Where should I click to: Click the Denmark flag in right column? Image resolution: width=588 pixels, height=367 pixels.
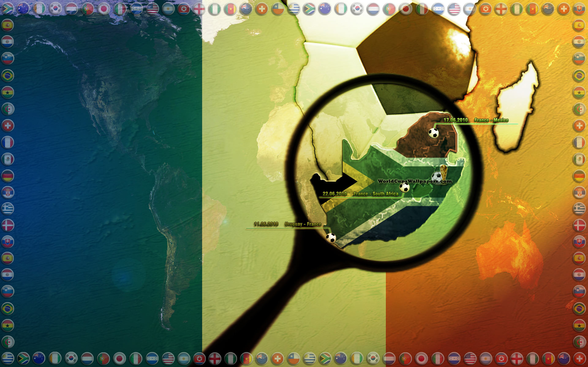pyautogui.click(x=579, y=225)
